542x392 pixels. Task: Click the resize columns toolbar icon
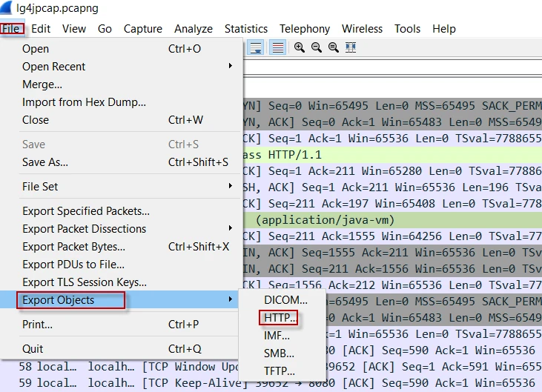coord(351,47)
